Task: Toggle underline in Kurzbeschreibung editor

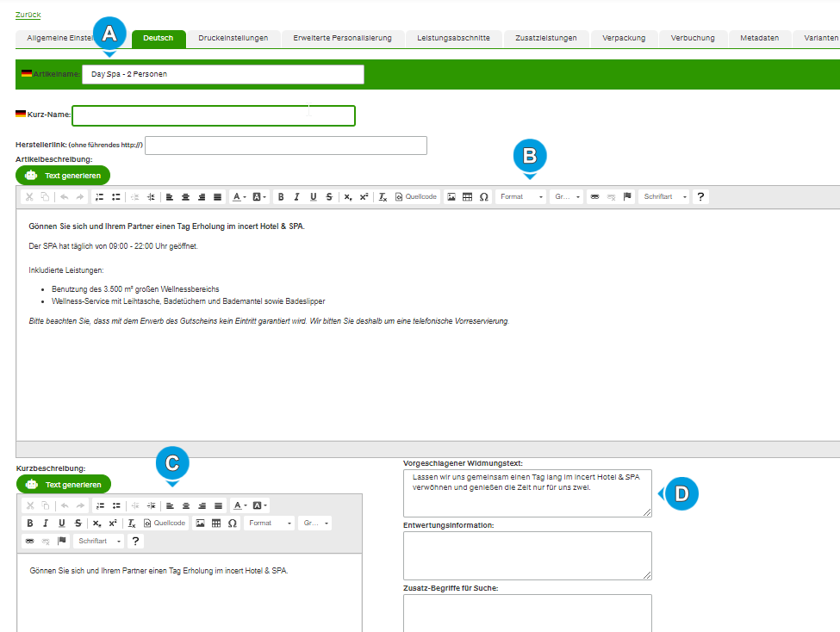Action: click(x=62, y=524)
